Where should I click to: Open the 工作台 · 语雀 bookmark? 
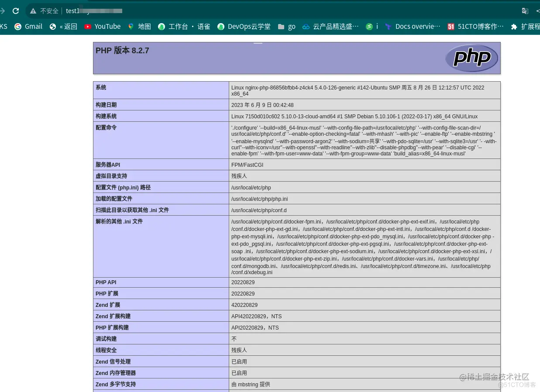(184, 27)
